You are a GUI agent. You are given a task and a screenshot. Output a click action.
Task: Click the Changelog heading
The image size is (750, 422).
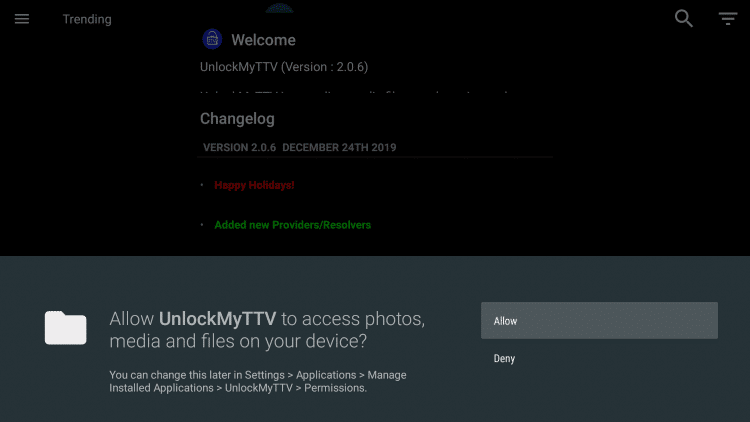pyautogui.click(x=237, y=119)
